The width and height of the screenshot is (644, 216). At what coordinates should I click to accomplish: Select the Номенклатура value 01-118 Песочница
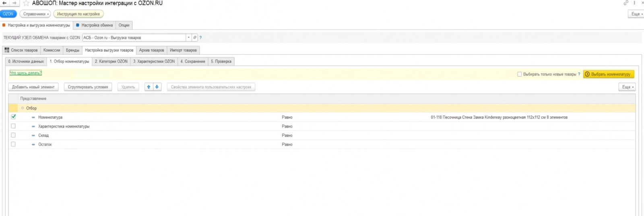click(499, 117)
